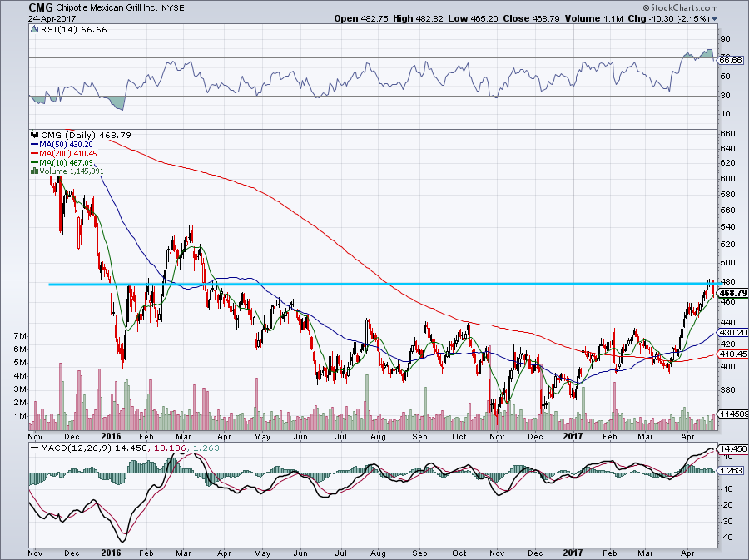Click the Open 482.75 value

click(362, 18)
